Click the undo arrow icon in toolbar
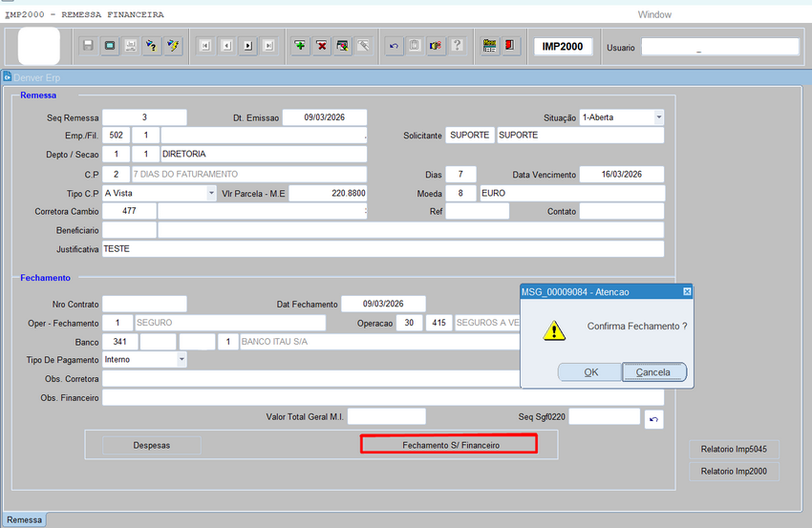Image resolution: width=812 pixels, height=528 pixels. (394, 46)
